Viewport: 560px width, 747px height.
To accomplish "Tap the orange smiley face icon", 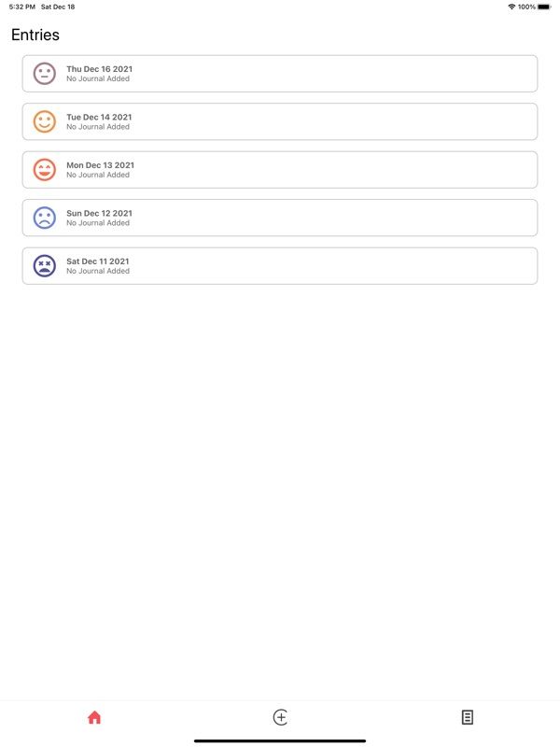I will 44,121.
